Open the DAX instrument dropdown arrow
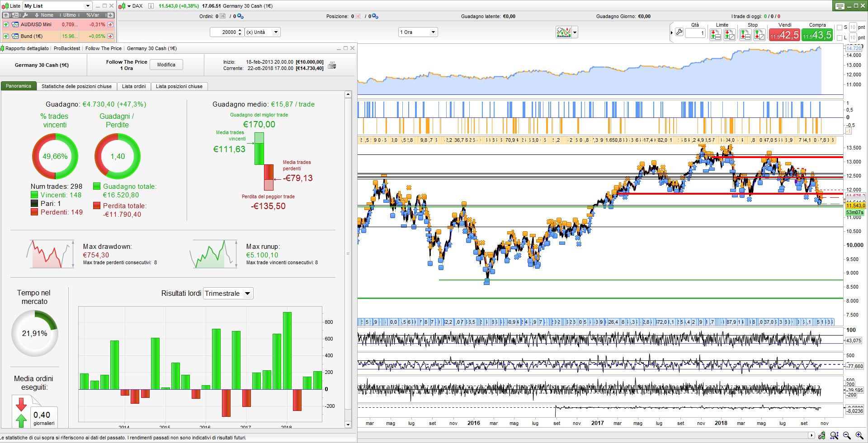868x443 pixels. (x=129, y=6)
